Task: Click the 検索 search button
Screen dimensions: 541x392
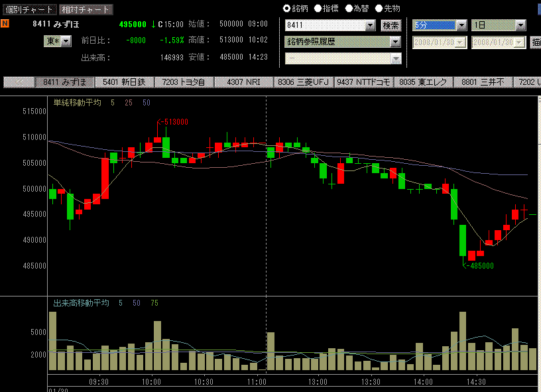Action: (391, 25)
